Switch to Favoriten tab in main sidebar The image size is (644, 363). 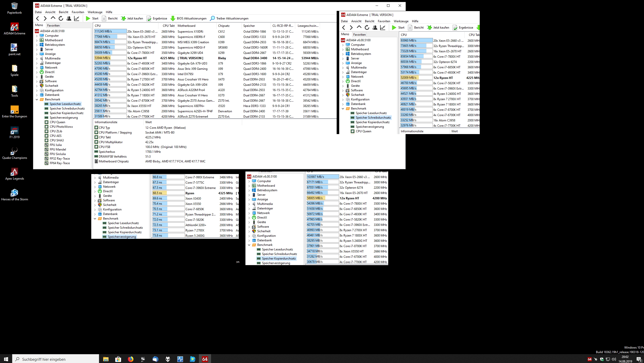(x=53, y=25)
